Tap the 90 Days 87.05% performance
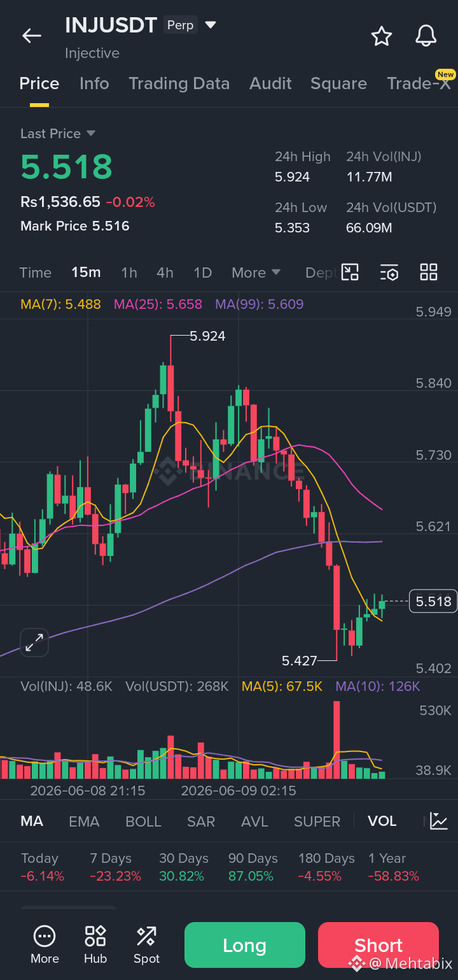Viewport: 458px width, 980px height. [x=253, y=867]
